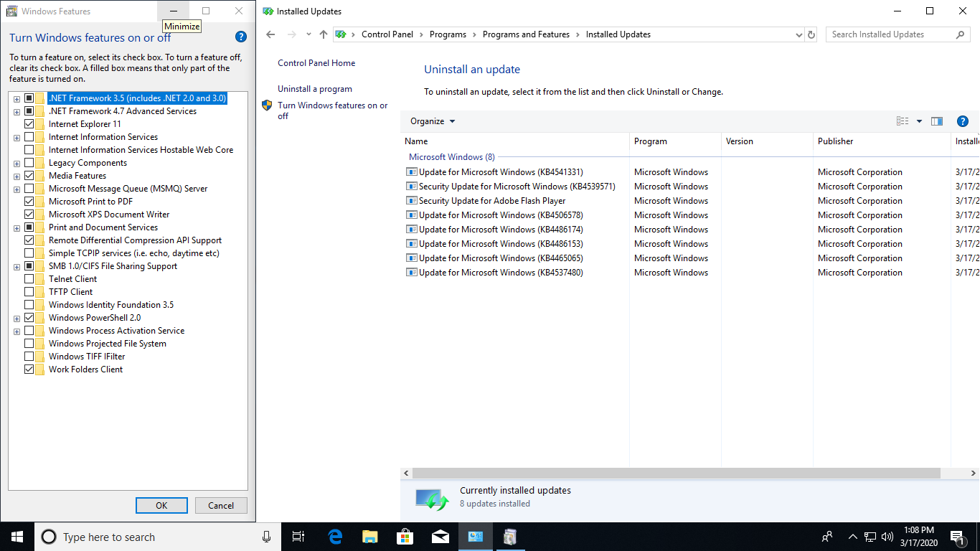Uncheck Work Folders Client
This screenshot has height=551, width=980.
29,369
